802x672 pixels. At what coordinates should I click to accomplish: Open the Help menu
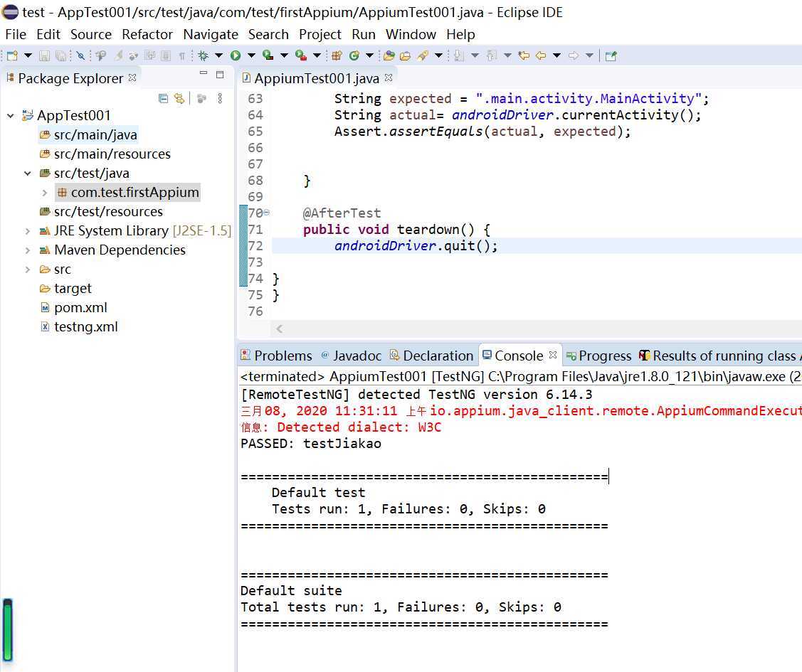461,34
